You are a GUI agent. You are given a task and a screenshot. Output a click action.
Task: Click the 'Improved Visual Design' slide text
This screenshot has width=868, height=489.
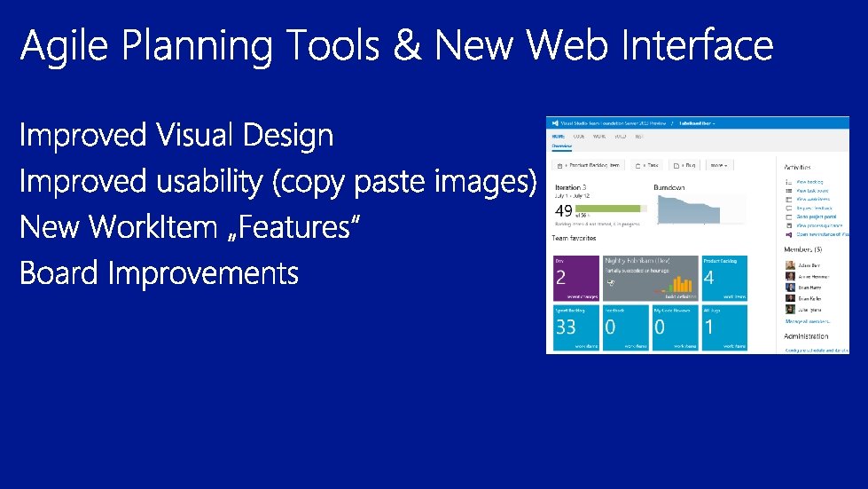176,136
